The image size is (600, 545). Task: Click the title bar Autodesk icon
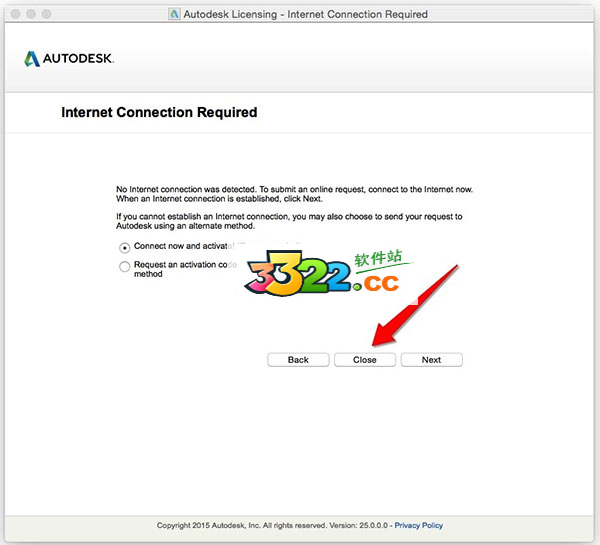click(x=174, y=14)
